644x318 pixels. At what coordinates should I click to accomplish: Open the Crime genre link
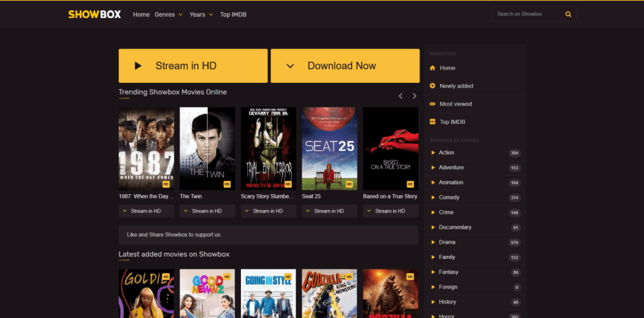pyautogui.click(x=446, y=212)
